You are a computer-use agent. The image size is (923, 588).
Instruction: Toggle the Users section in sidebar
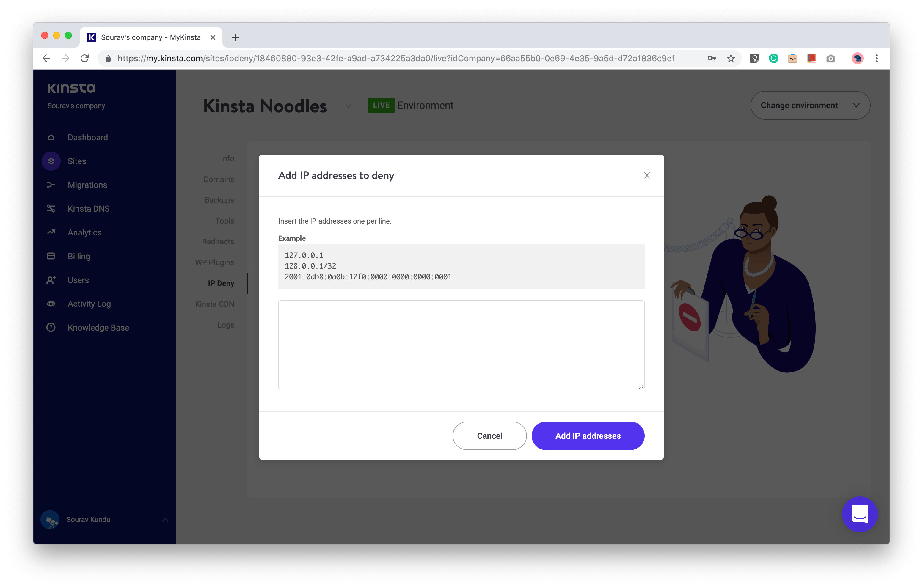[76, 280]
